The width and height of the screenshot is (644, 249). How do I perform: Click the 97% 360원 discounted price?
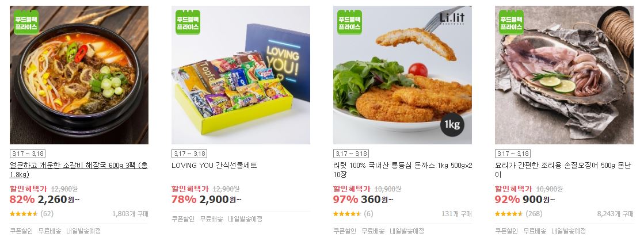tap(363, 200)
